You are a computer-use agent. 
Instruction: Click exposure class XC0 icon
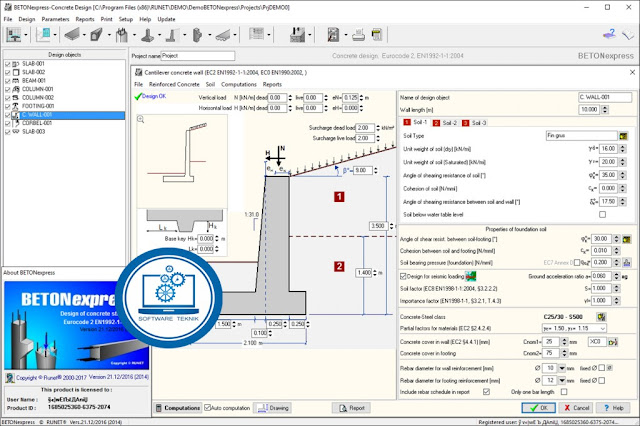click(x=613, y=342)
